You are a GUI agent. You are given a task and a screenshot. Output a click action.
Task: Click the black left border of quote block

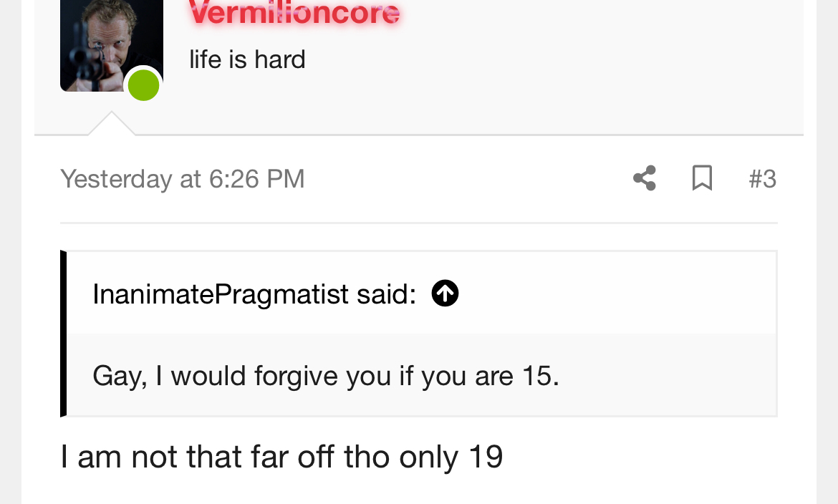coord(64,334)
